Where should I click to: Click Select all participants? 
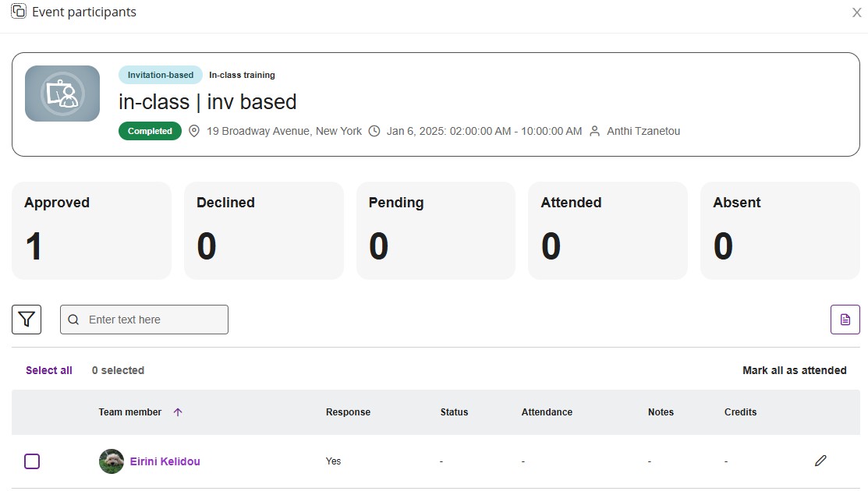pyautogui.click(x=48, y=370)
